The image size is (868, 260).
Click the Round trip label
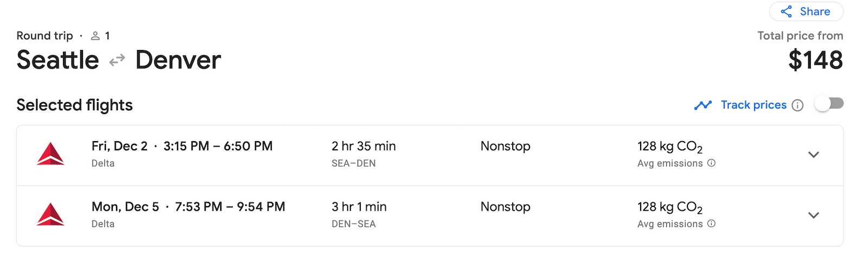click(44, 36)
